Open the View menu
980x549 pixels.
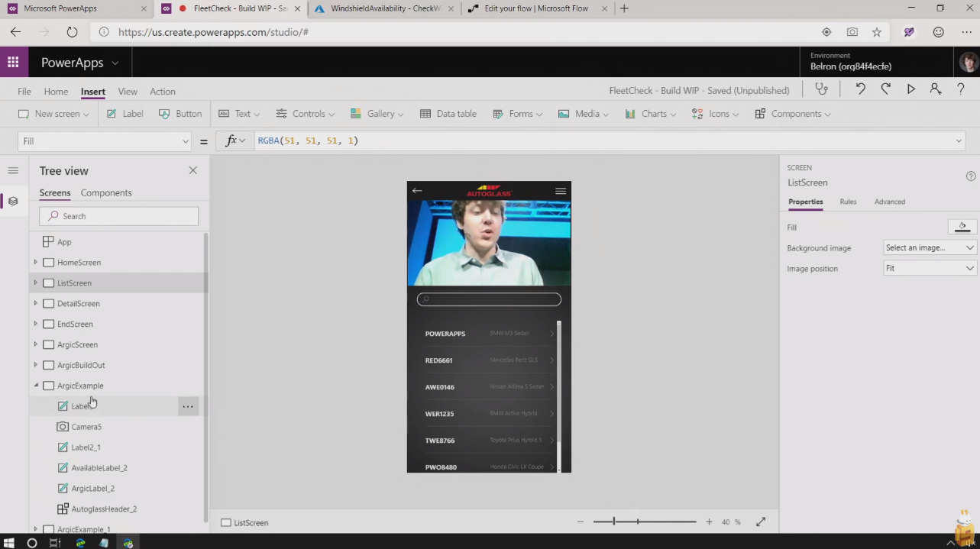click(128, 92)
